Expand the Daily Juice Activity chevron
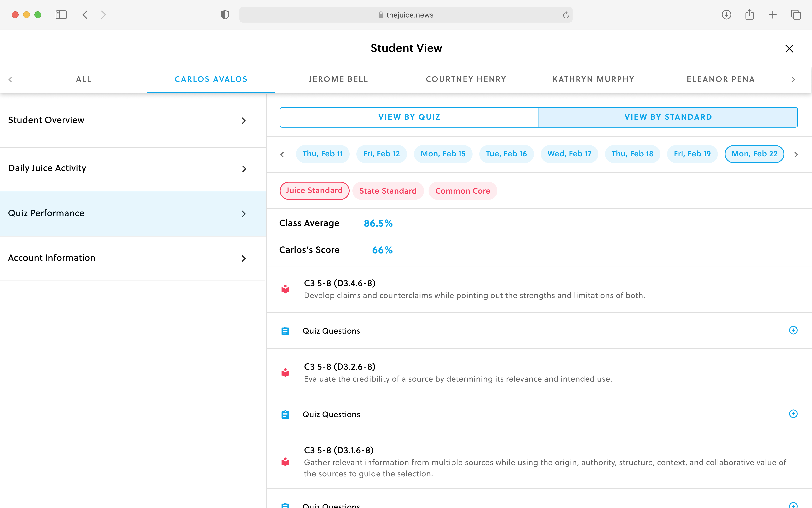 (x=244, y=169)
